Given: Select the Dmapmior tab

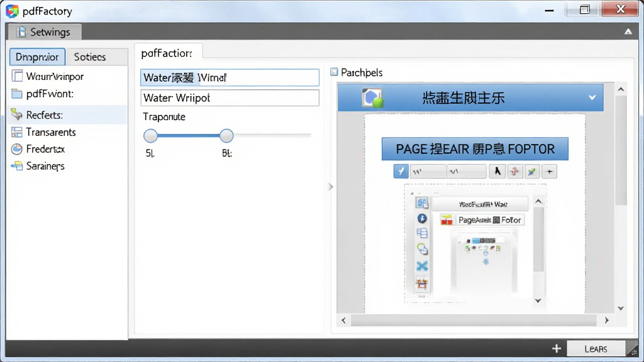Looking at the screenshot, I should (x=37, y=57).
